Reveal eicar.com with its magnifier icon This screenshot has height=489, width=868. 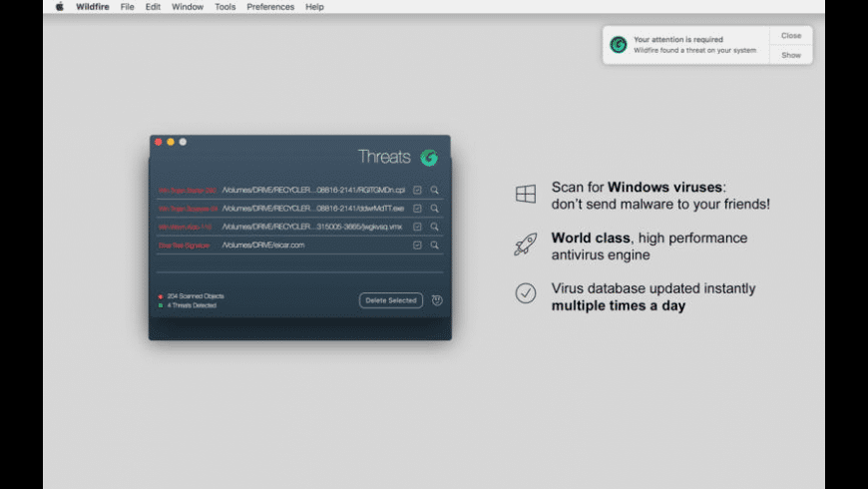pyautogui.click(x=435, y=244)
